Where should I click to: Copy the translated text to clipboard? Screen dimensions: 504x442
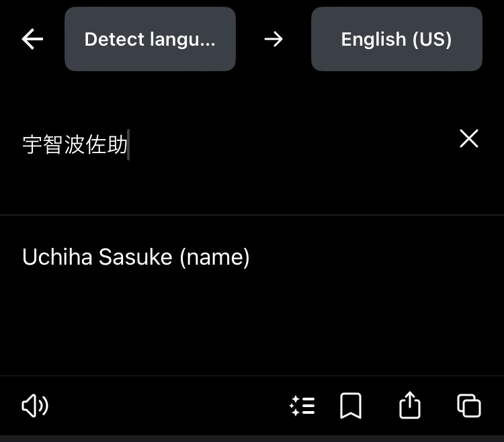click(469, 406)
